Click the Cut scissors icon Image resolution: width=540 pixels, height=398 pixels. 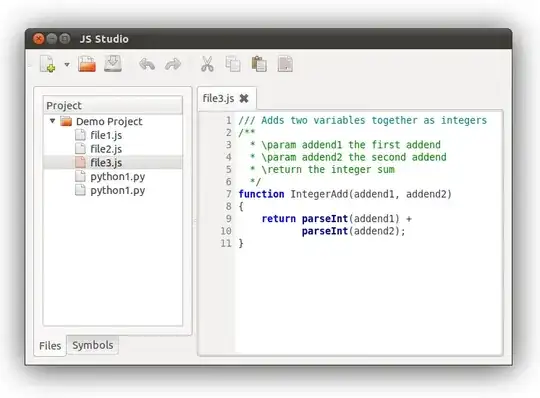coord(207,64)
